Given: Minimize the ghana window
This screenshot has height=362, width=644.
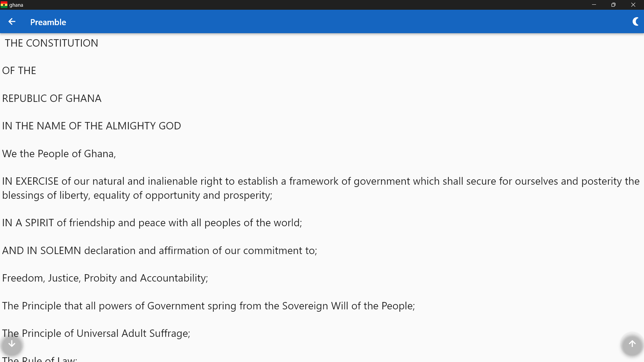Looking at the screenshot, I should pos(594,5).
